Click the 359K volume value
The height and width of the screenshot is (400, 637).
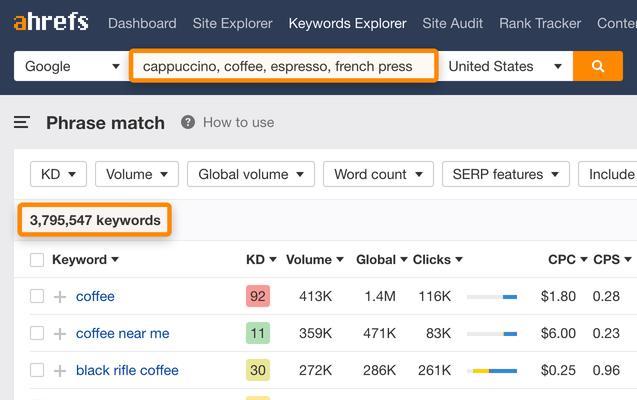[x=315, y=333]
